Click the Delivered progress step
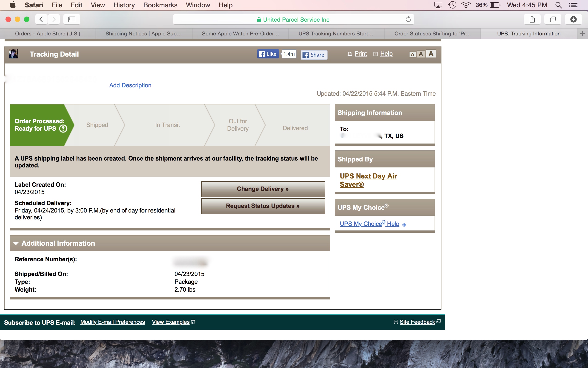588x368 pixels. point(295,128)
